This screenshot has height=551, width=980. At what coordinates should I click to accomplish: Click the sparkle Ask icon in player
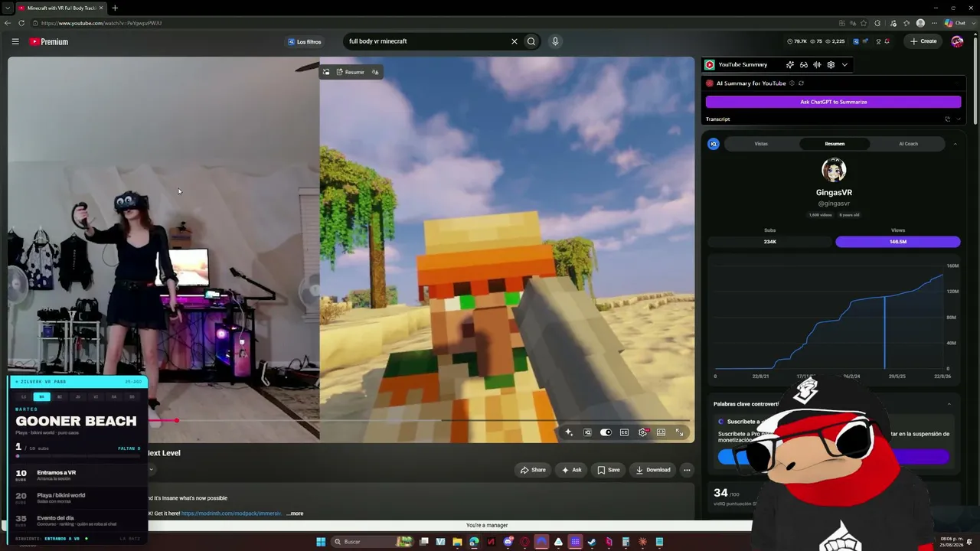point(569,432)
